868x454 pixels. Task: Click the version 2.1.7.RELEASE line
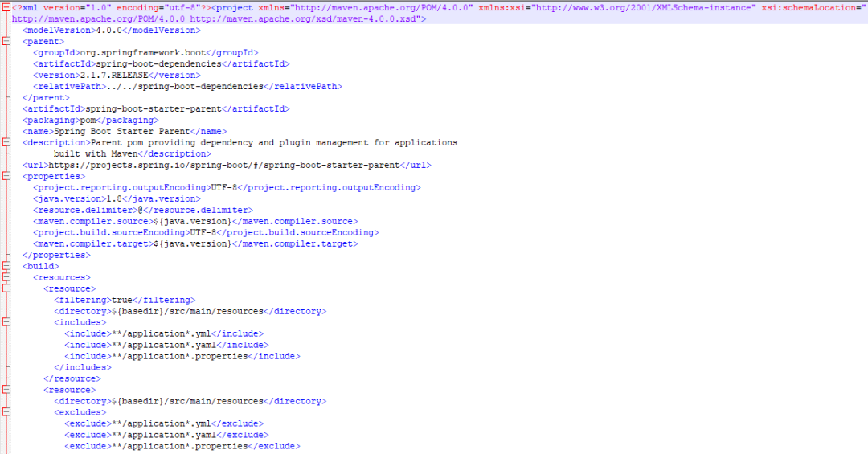pyautogui.click(x=117, y=76)
